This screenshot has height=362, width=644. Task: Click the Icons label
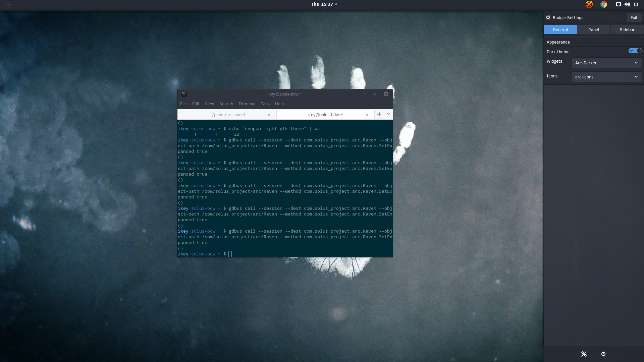(x=552, y=76)
